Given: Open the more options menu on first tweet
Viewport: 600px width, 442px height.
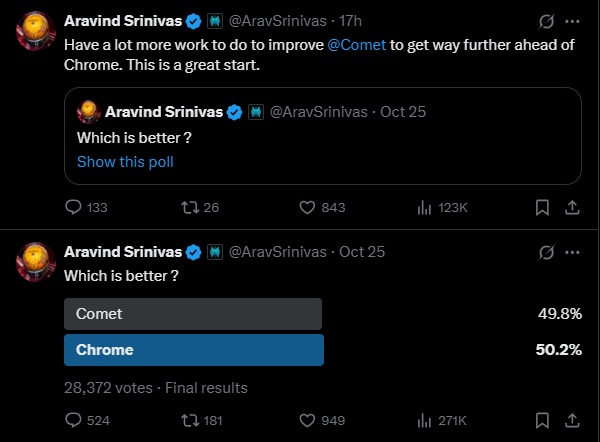Looking at the screenshot, I should click(x=572, y=20).
